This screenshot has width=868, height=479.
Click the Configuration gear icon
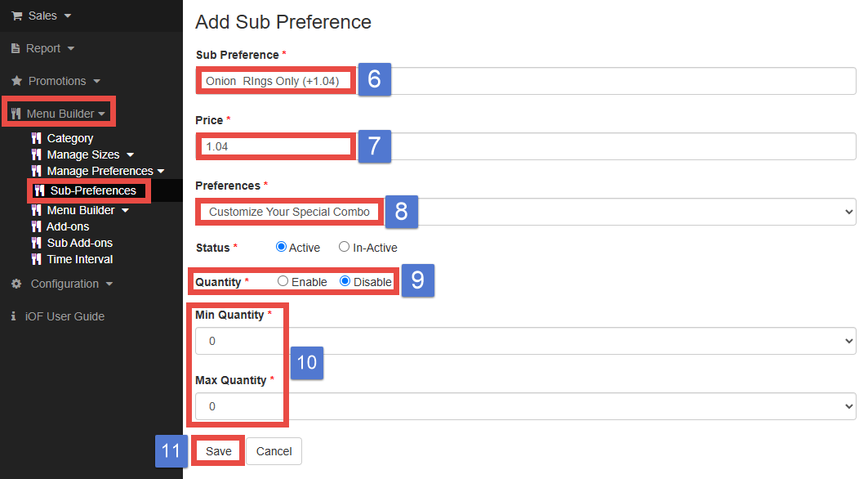pyautogui.click(x=16, y=284)
